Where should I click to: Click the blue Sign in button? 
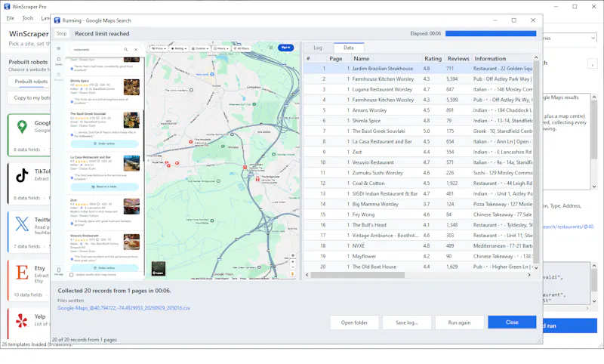[x=285, y=48]
